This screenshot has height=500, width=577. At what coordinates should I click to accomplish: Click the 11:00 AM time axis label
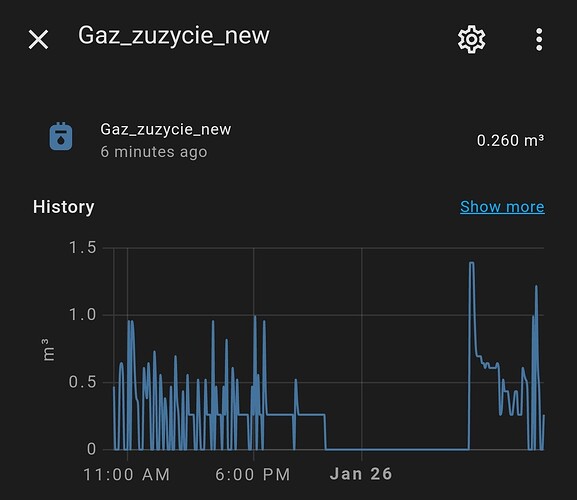127,474
